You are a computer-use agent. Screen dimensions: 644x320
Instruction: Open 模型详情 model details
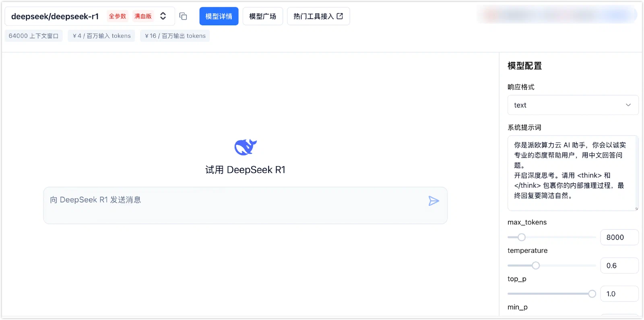coord(219,16)
